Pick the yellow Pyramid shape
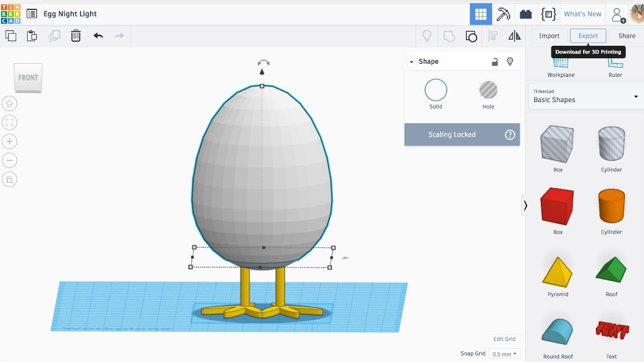 558,273
